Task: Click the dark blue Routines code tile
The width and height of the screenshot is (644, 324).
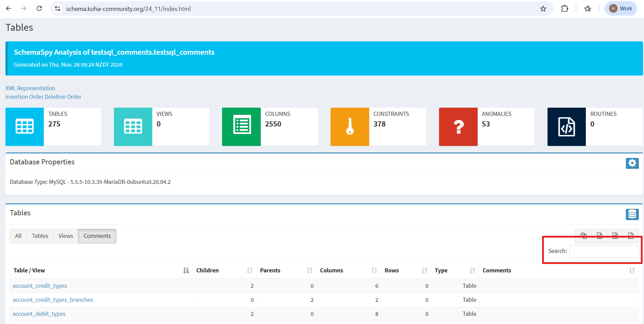Action: point(566,127)
